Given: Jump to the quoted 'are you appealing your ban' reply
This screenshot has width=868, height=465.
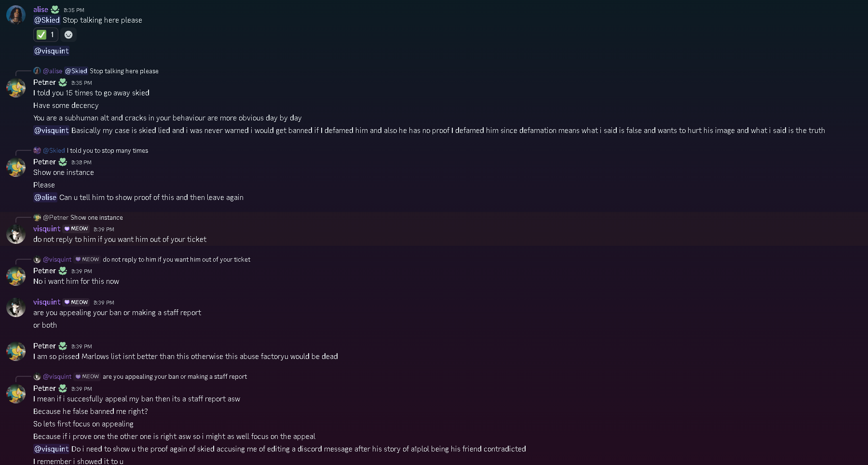Looking at the screenshot, I should click(x=175, y=377).
